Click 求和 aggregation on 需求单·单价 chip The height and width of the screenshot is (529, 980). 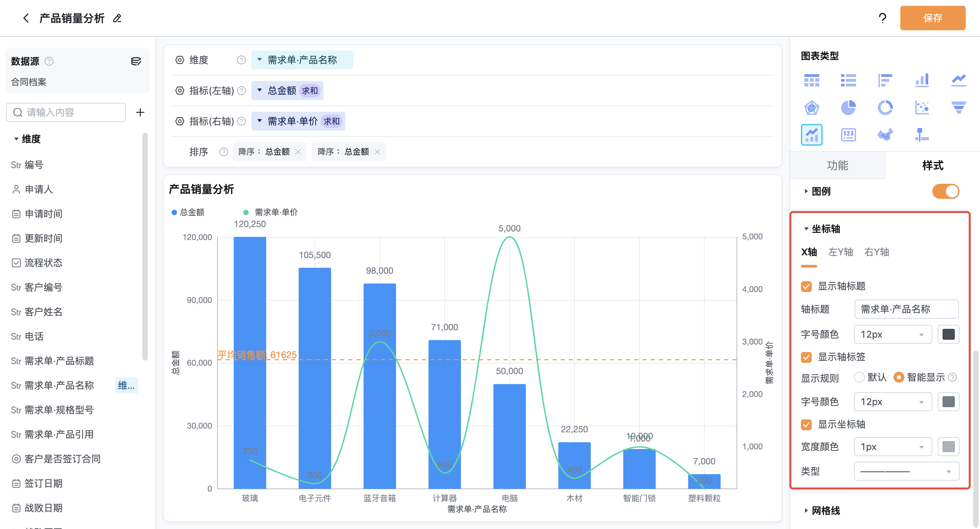click(331, 121)
